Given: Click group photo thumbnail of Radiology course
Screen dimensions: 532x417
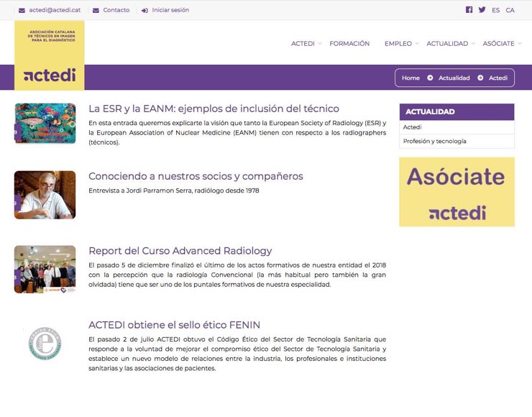Looking at the screenshot, I should tap(45, 269).
